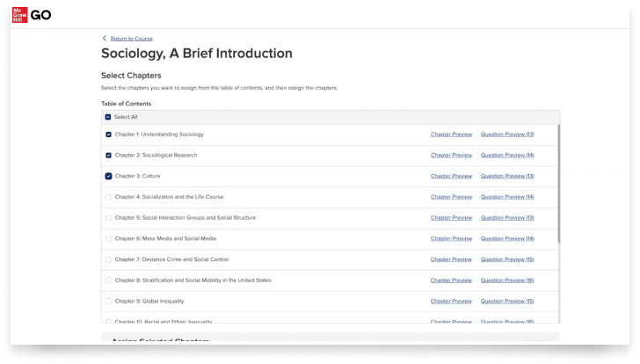640x364 pixels.
Task: Open Question Preview (13) for Chapter 1
Action: (x=507, y=135)
